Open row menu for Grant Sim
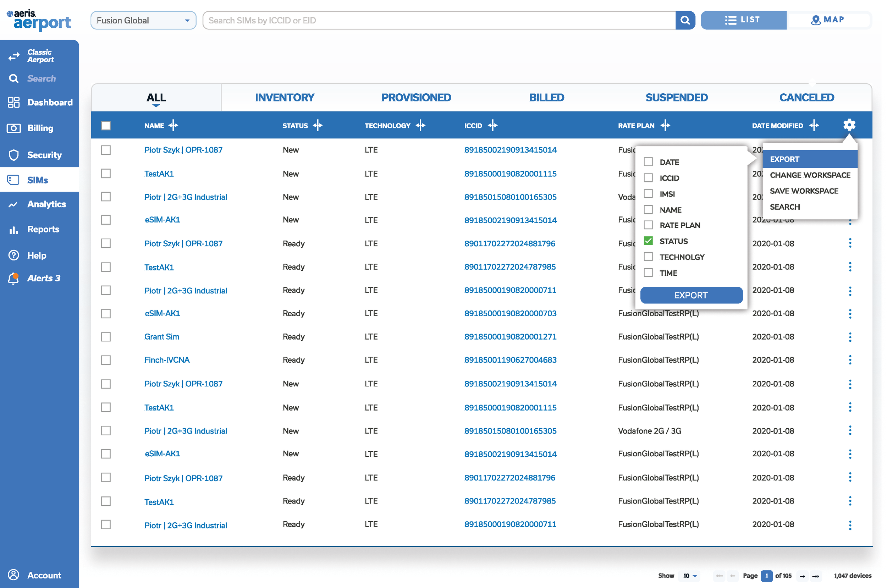Image resolution: width=887 pixels, height=588 pixels. coord(849,337)
